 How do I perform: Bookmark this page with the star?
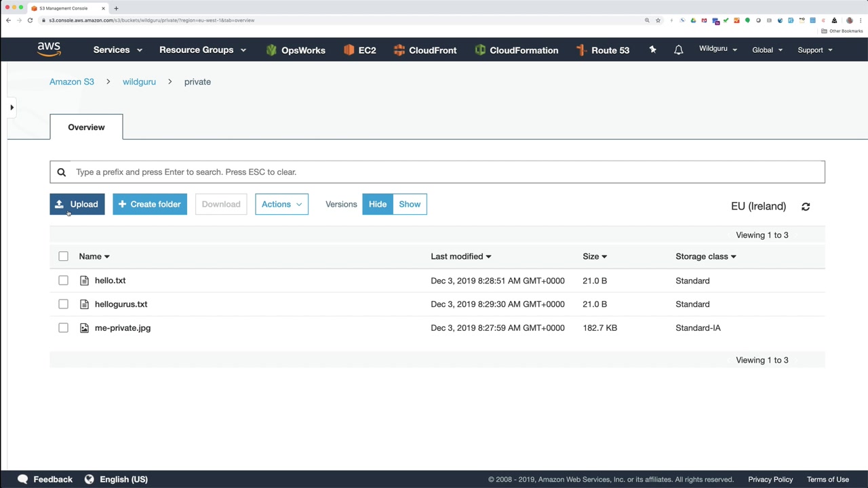click(x=658, y=20)
